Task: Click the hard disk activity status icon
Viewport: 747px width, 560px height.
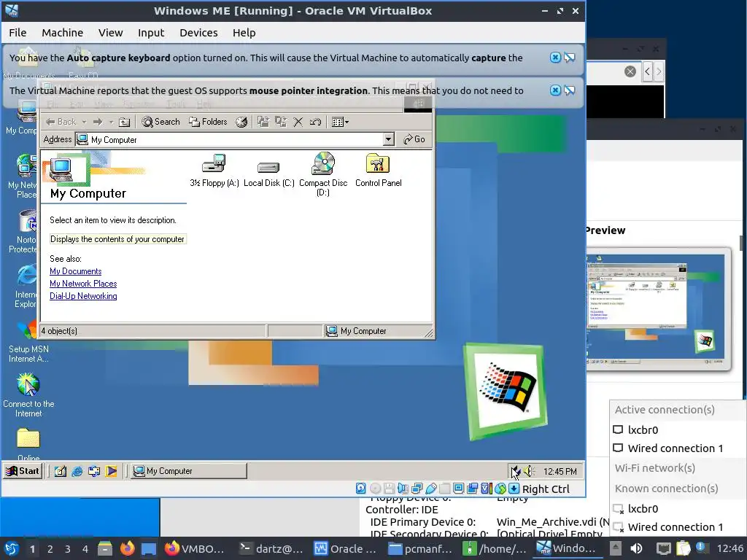Action: point(360,489)
